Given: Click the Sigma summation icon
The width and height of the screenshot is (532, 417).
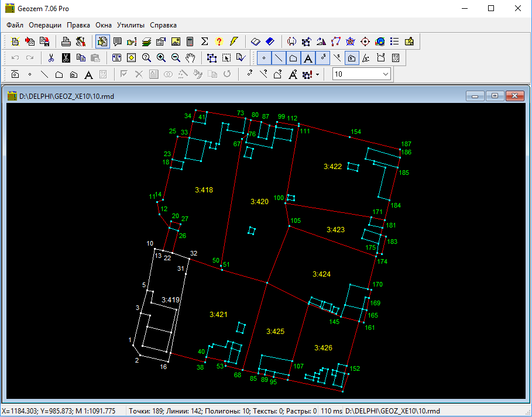Looking at the screenshot, I should click(205, 42).
